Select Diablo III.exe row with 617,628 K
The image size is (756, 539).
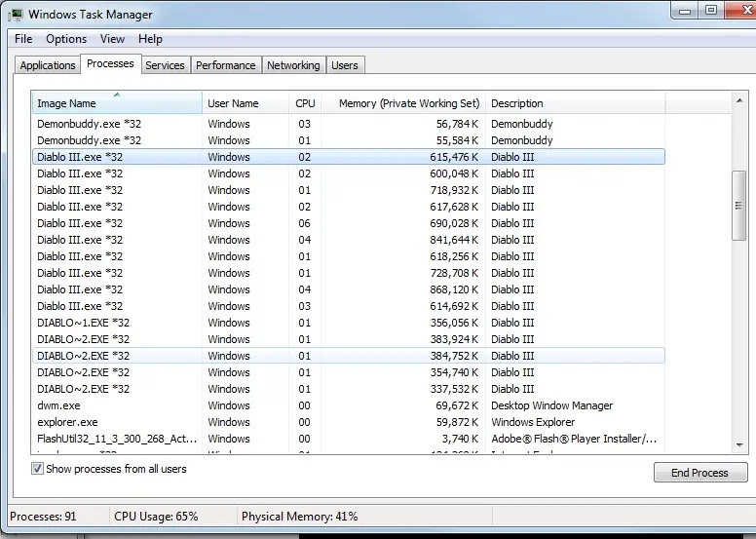[348, 207]
